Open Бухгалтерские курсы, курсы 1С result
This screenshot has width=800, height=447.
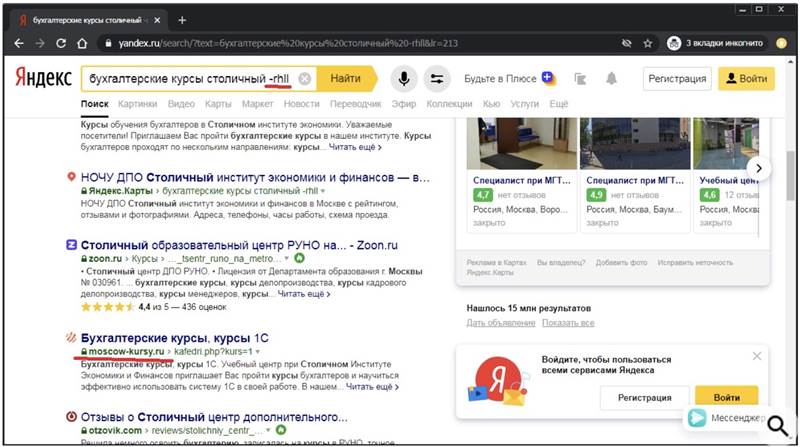(174, 338)
